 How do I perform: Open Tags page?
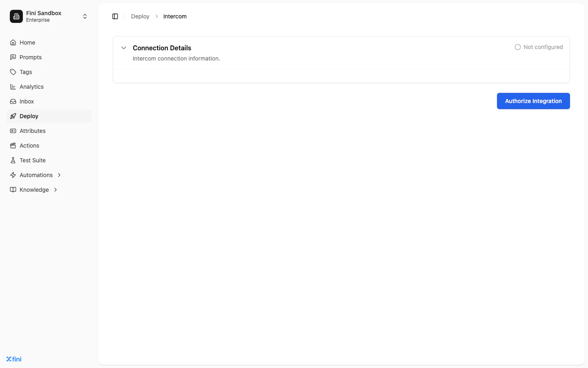pyautogui.click(x=49, y=72)
